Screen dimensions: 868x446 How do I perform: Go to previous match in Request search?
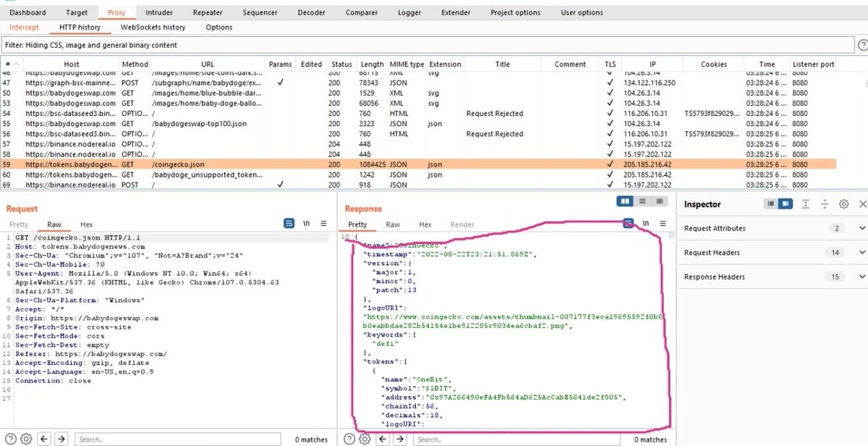pos(45,439)
